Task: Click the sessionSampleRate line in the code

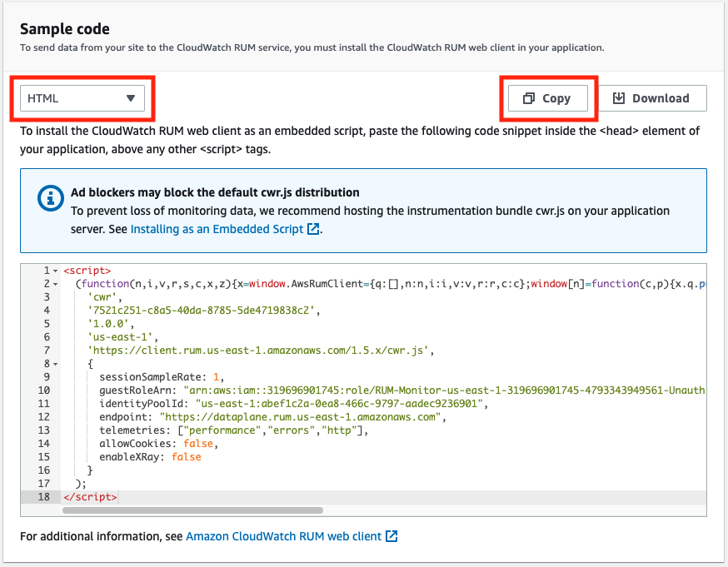Action: (162, 377)
